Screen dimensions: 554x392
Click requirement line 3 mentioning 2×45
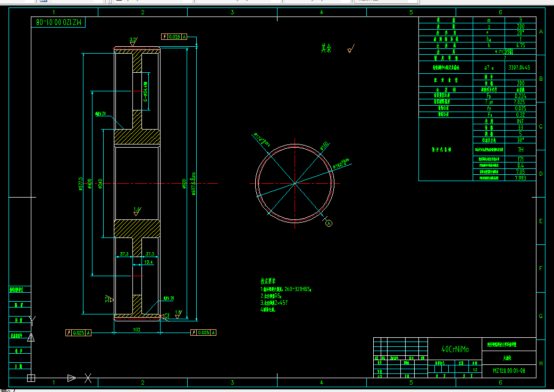[x=274, y=303]
